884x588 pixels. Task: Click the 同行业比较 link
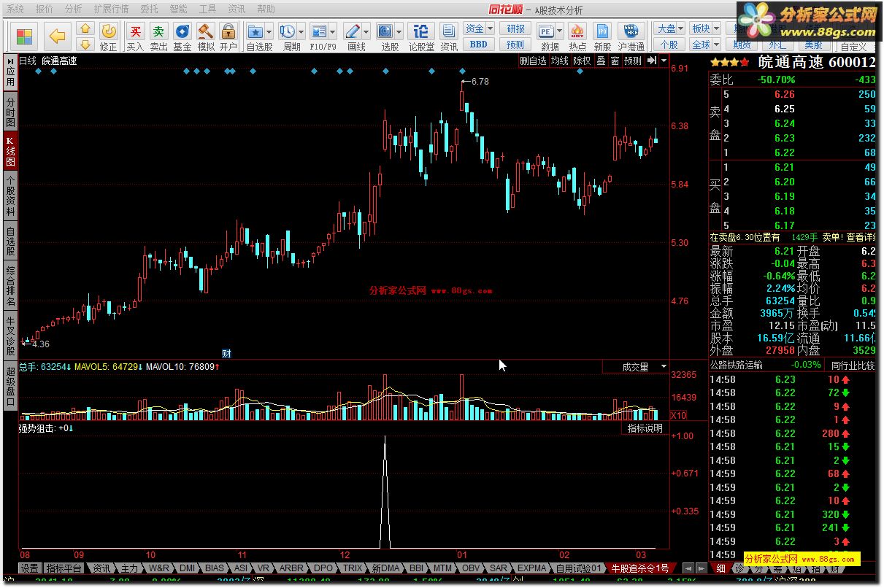tap(853, 365)
